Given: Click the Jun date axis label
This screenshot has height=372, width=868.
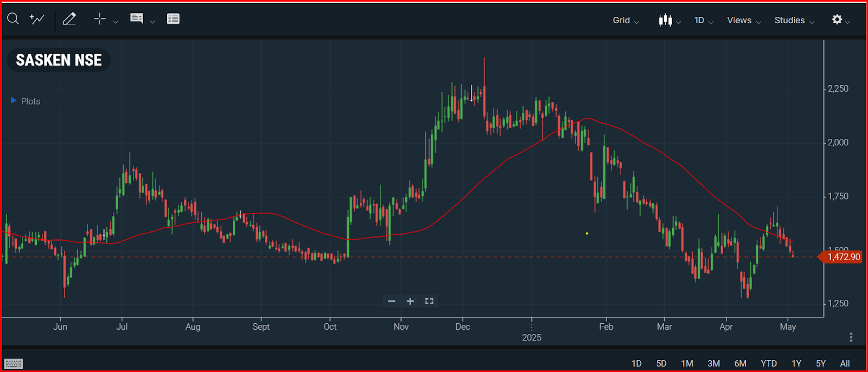Looking at the screenshot, I should 60,326.
